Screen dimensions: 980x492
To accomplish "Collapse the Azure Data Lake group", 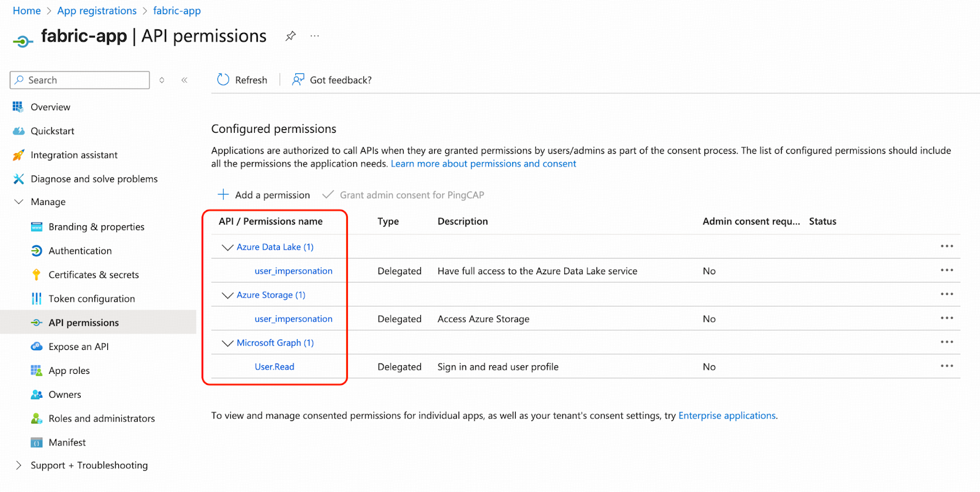I will click(227, 247).
